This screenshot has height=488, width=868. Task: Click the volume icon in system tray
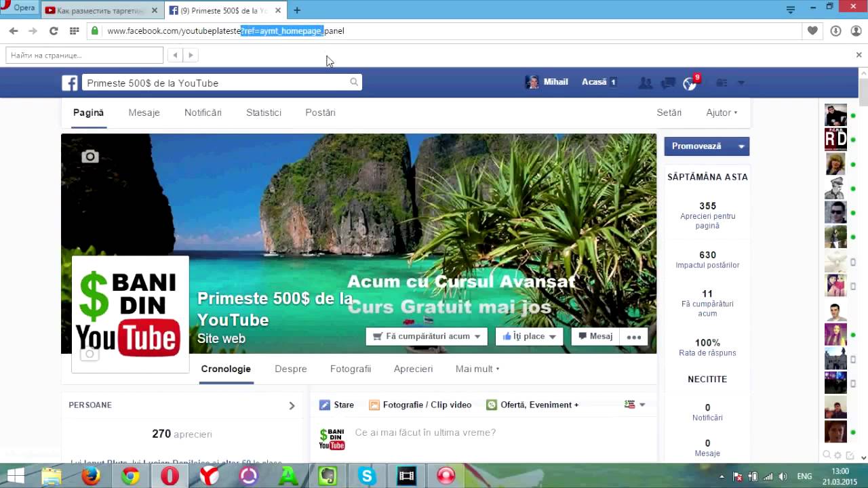click(783, 476)
